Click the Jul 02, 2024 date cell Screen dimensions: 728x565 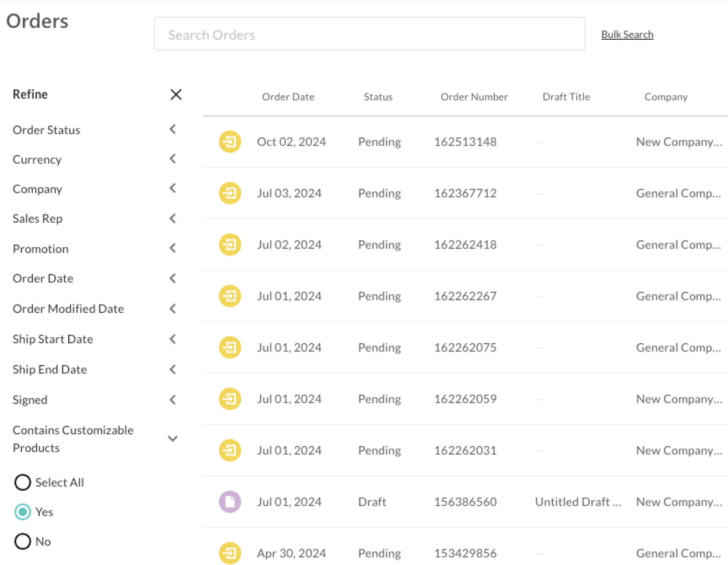(289, 244)
